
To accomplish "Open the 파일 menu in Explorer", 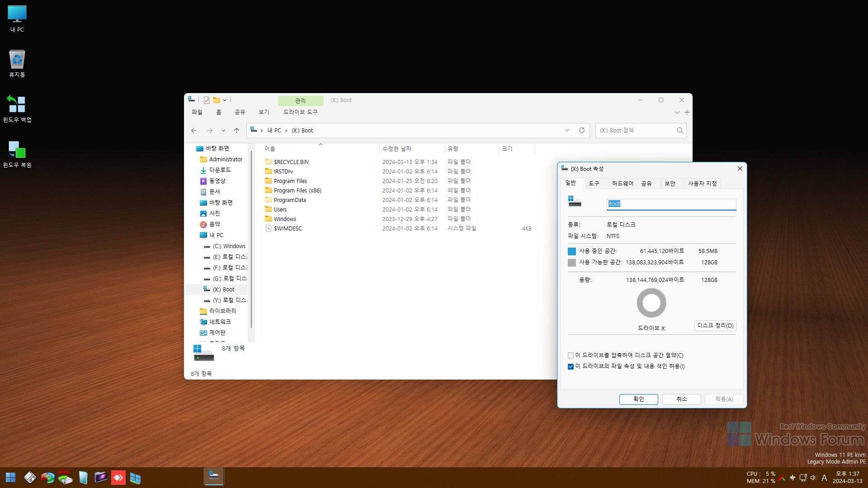I will [197, 112].
